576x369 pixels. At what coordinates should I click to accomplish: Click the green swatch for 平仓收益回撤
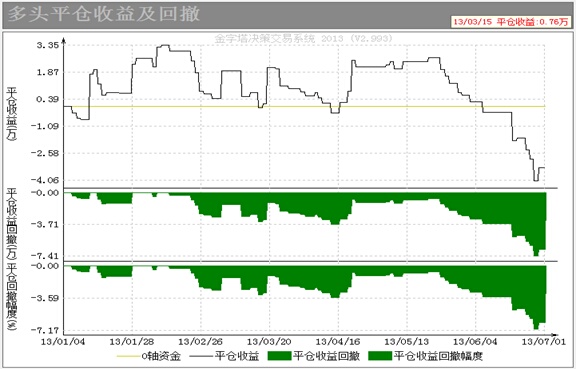(280, 356)
